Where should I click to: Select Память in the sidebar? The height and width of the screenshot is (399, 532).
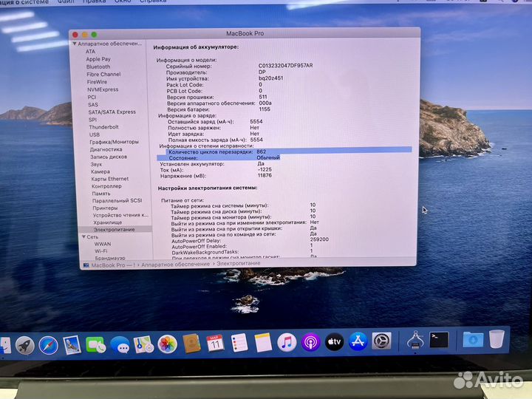tap(101, 194)
